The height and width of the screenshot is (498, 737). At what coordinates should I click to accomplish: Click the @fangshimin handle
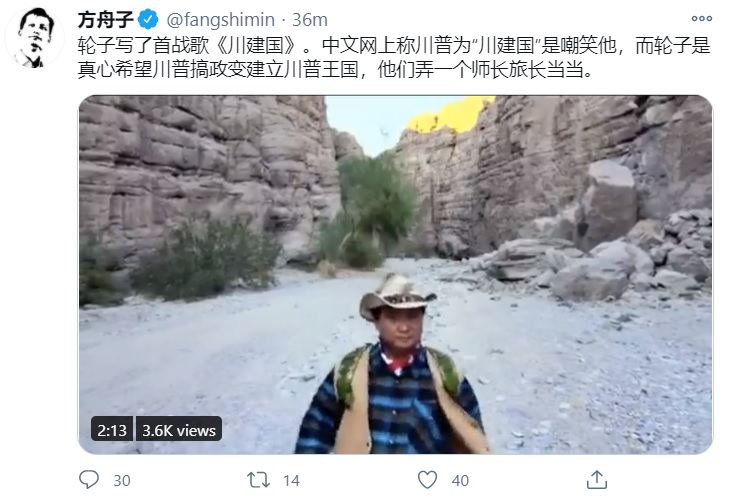220,20
